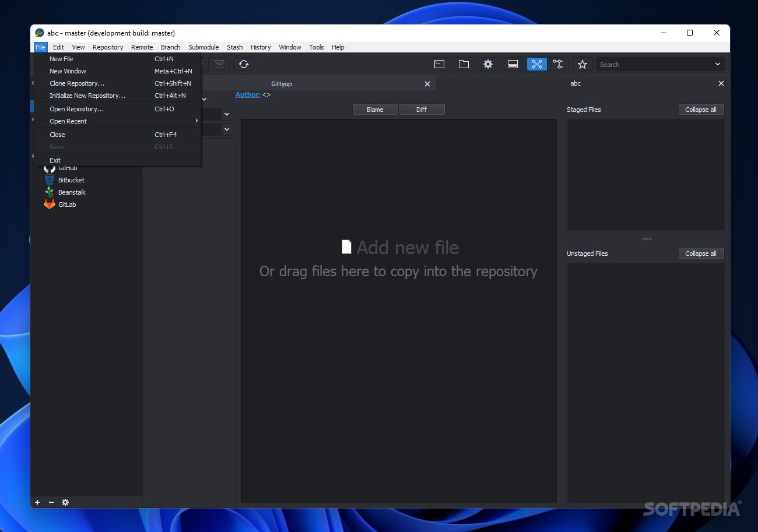Click the Search input field
758x532 pixels.
[x=653, y=65]
